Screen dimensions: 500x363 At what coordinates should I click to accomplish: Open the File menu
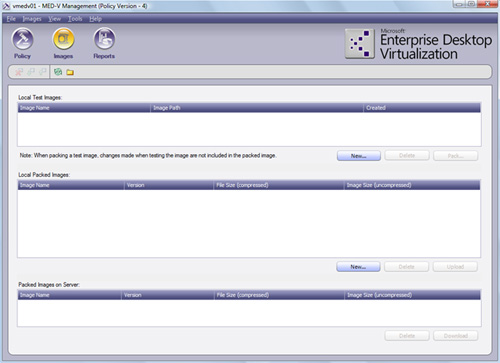11,19
